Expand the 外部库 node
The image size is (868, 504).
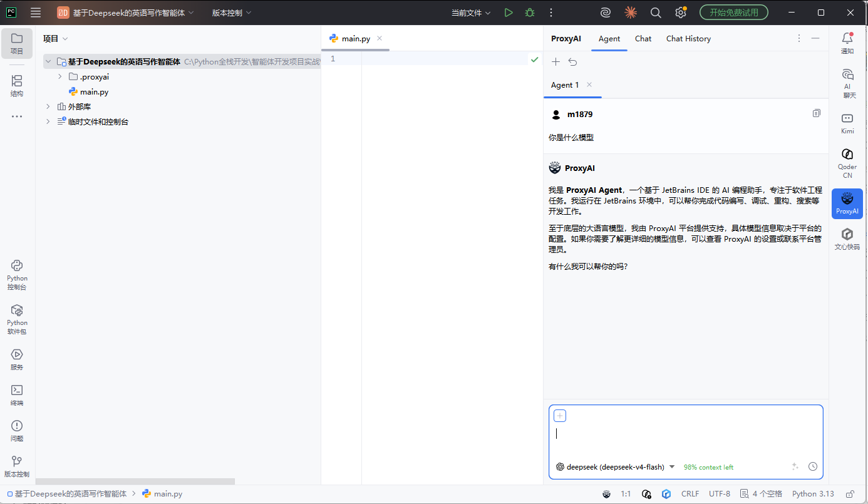[x=48, y=106]
